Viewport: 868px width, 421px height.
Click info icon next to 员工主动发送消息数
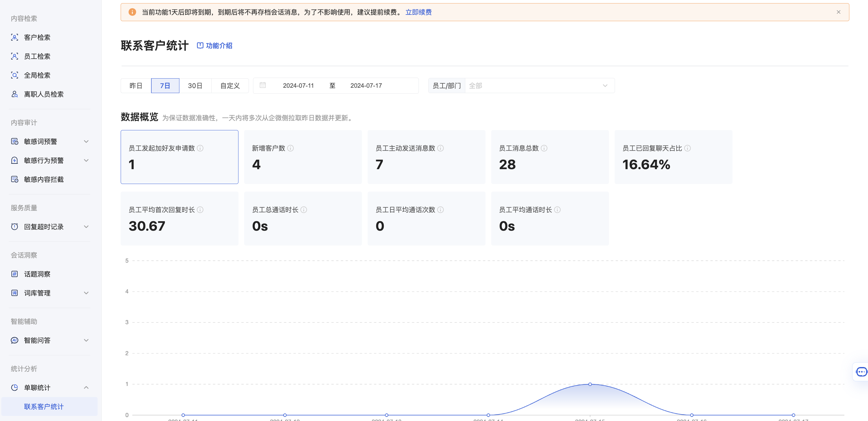pyautogui.click(x=440, y=148)
